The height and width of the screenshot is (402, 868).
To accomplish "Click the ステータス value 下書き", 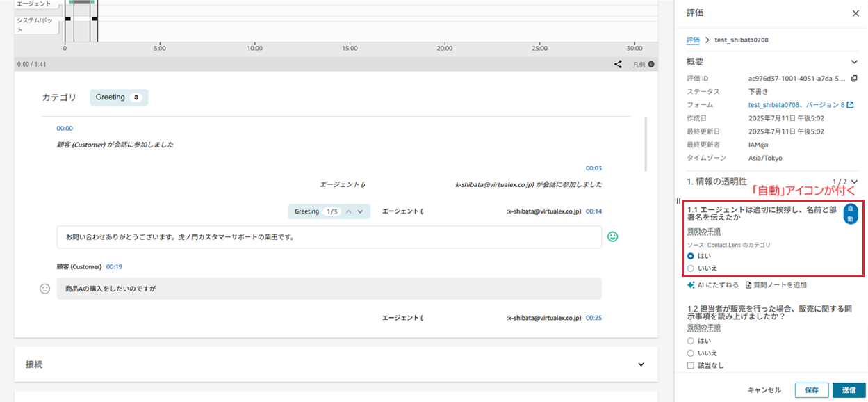I will 758,92.
